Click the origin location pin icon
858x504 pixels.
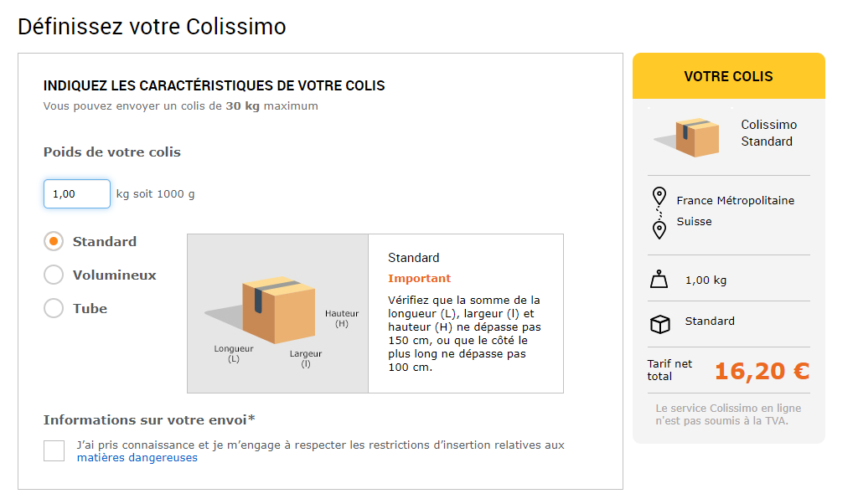tap(659, 198)
